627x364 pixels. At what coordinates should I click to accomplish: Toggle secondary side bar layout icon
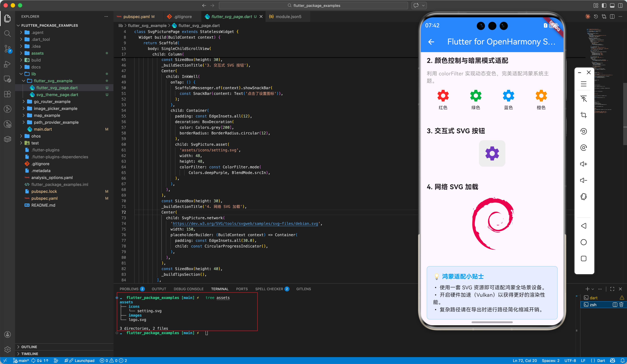pos(620,5)
